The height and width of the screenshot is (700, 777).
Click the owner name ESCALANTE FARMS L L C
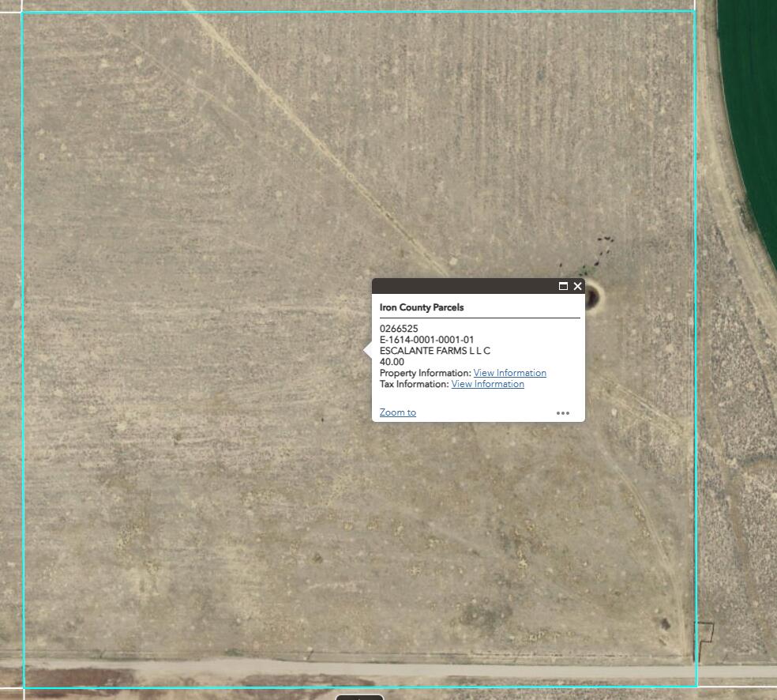pyautogui.click(x=434, y=351)
